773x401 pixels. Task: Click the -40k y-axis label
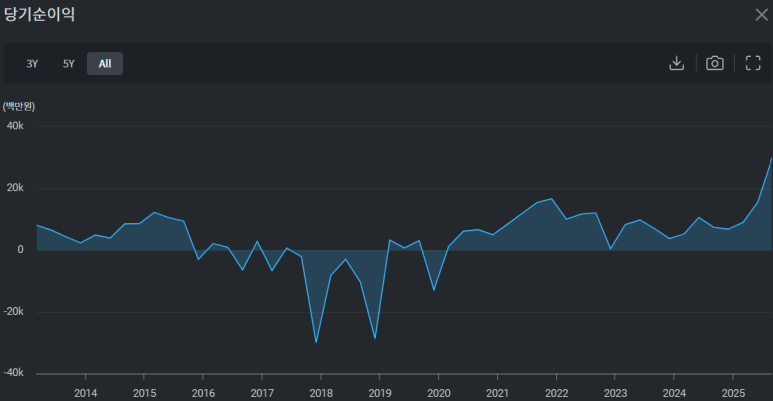(x=13, y=373)
